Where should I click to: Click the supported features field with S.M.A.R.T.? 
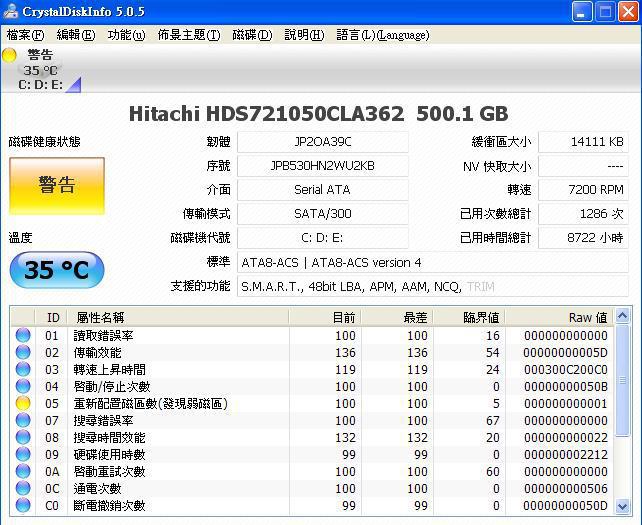(x=433, y=286)
